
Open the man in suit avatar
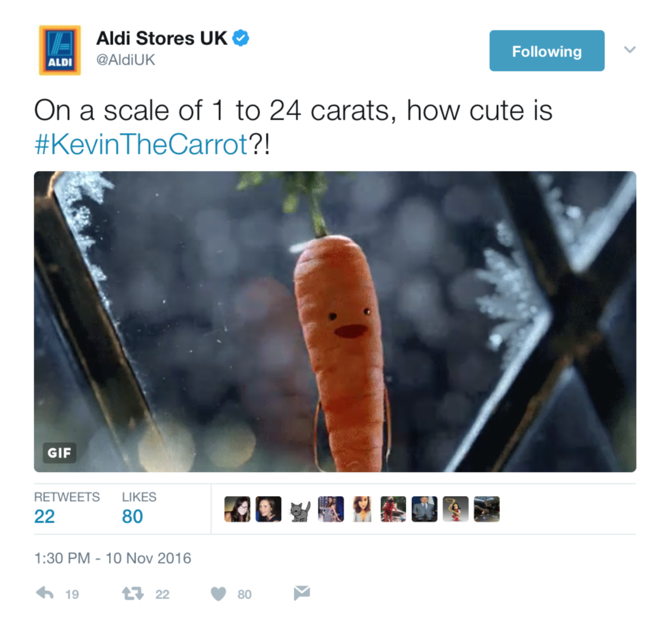424,509
